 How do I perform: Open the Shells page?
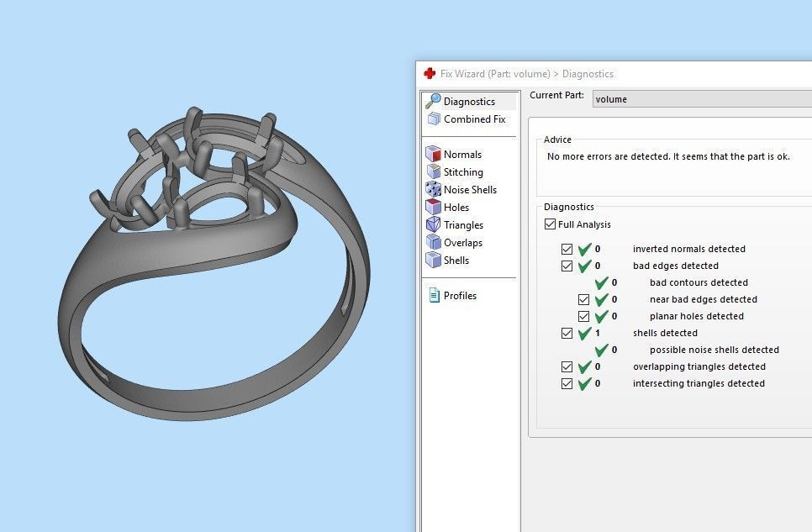456,260
